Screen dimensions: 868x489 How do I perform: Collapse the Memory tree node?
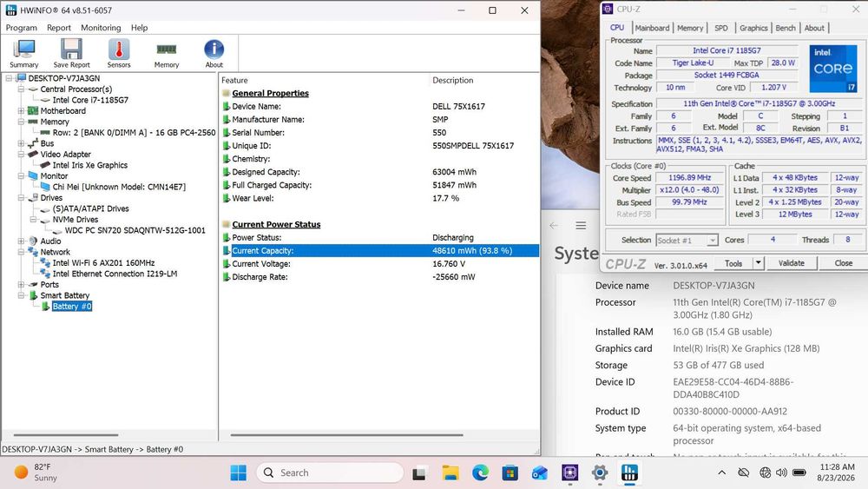[x=21, y=122]
